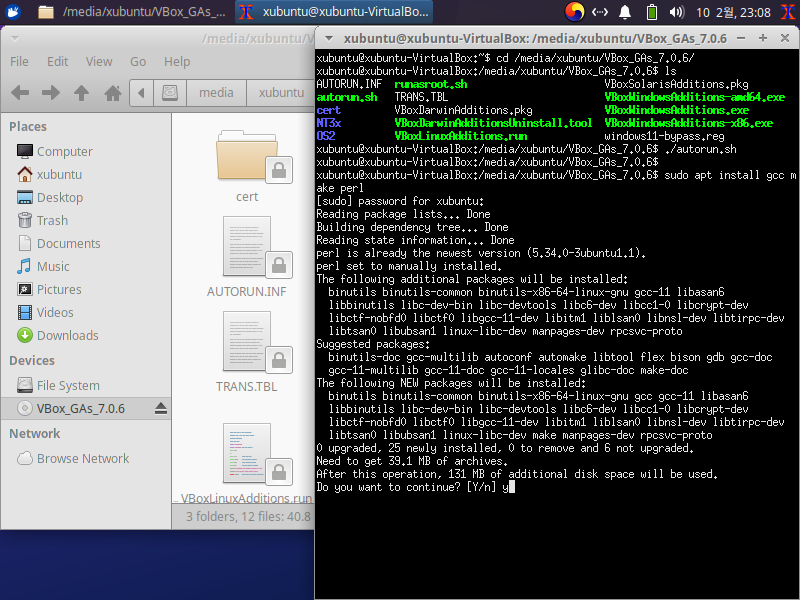This screenshot has width=800, height=600.
Task: Open the volume speaker tray icon
Action: point(677,12)
